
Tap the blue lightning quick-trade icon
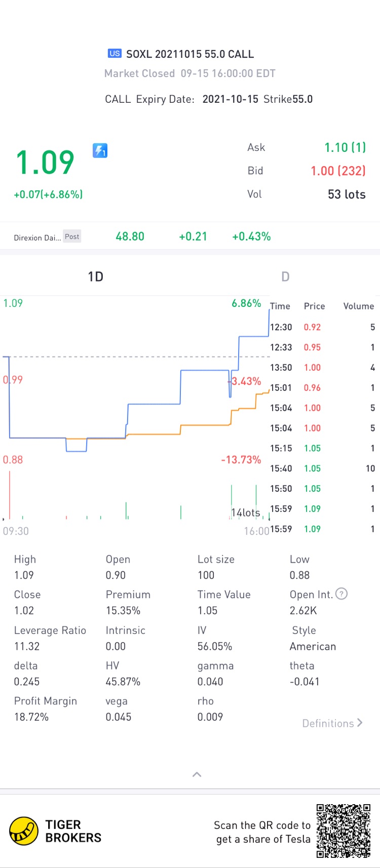point(100,150)
